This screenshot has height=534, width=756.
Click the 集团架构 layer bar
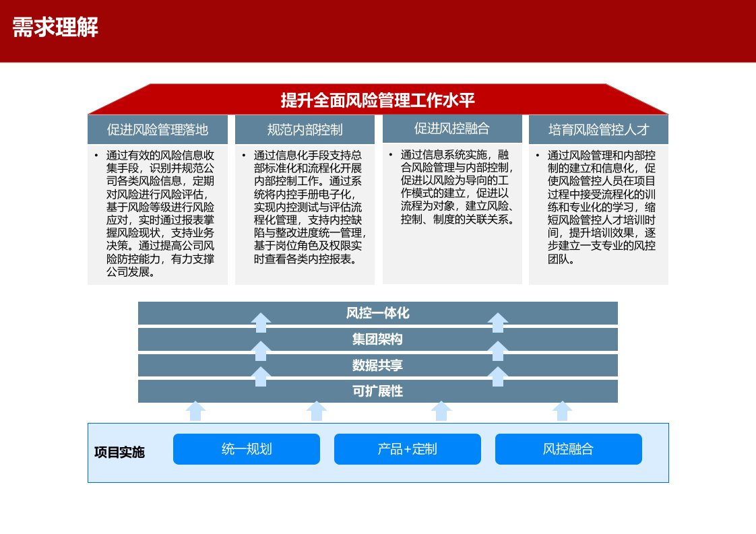(x=377, y=339)
